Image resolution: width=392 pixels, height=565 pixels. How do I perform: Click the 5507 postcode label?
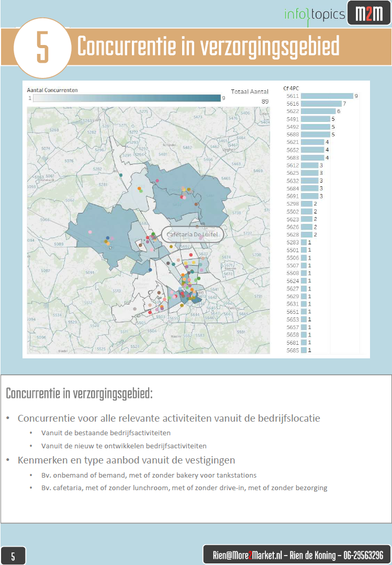(x=293, y=266)
